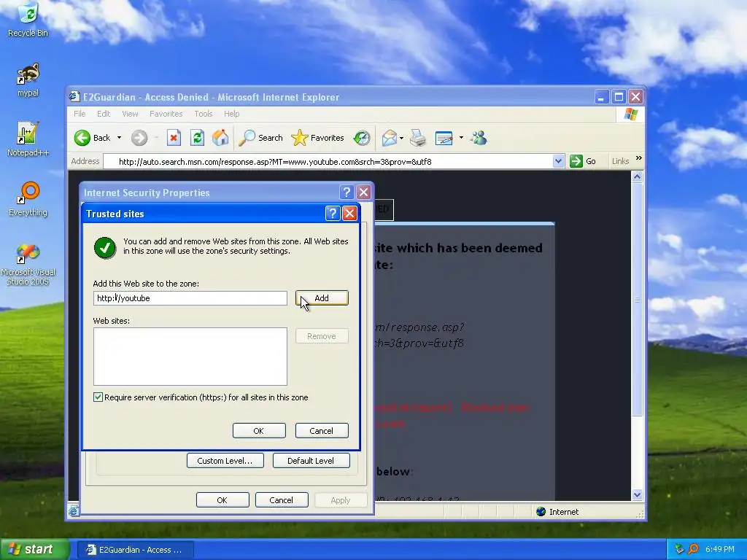
Task: Click the Add this Web site input field
Action: [x=190, y=298]
